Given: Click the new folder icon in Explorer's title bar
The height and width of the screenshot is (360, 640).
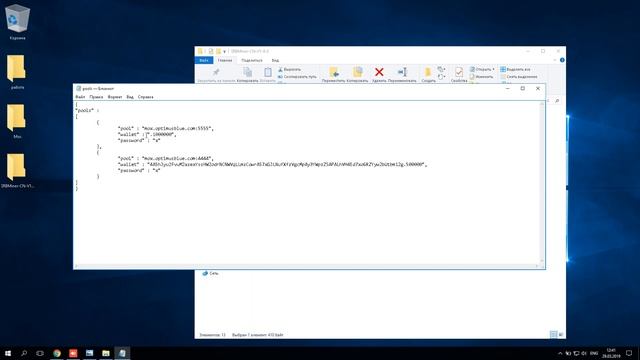Looking at the screenshot, I should point(218,51).
